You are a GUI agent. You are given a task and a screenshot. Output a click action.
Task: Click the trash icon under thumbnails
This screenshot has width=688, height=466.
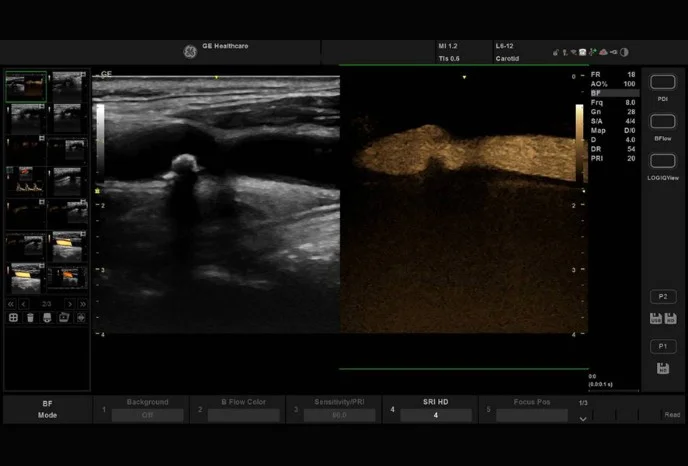[30, 318]
